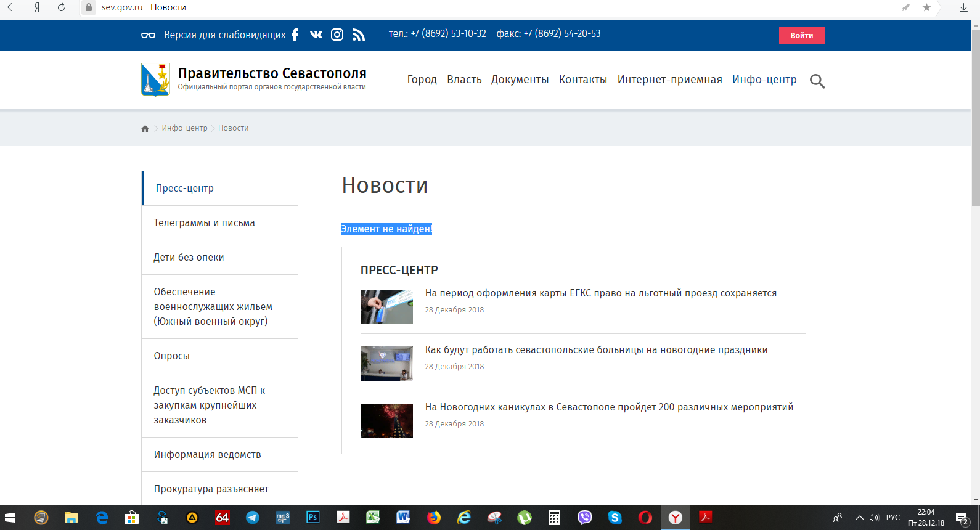Open the Город menu item

point(422,79)
